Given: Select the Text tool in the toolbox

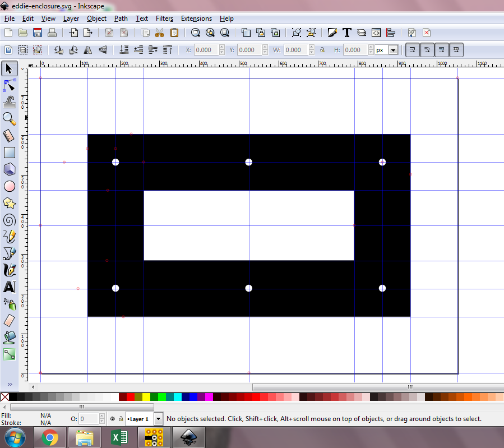Looking at the screenshot, I should point(9,287).
